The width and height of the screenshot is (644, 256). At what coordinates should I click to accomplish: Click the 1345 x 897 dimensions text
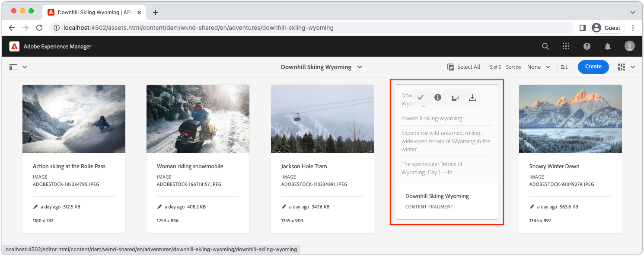(540, 221)
